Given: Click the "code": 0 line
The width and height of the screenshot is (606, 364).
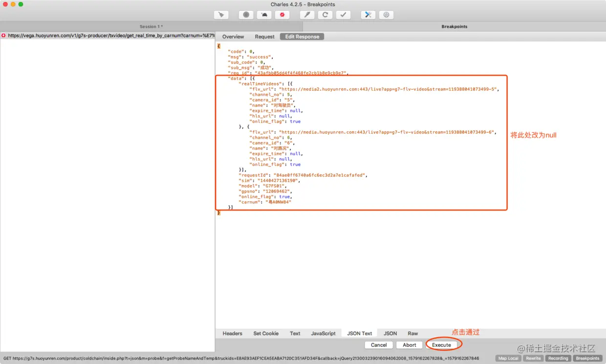Looking at the screenshot, I should click(241, 51).
